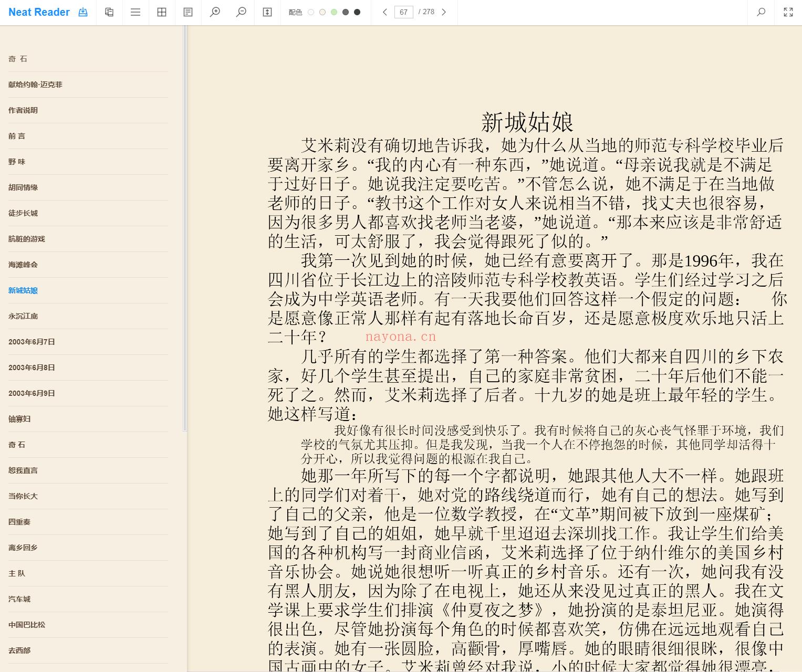Image resolution: width=802 pixels, height=672 pixels.
Task: Open chapter 肮脏的游戏
Action: tap(27, 239)
